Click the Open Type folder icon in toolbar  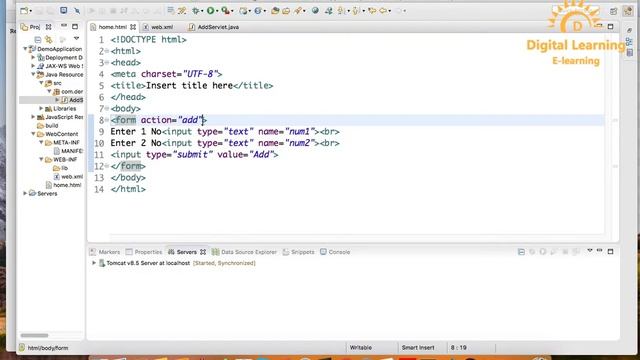(x=275, y=11)
